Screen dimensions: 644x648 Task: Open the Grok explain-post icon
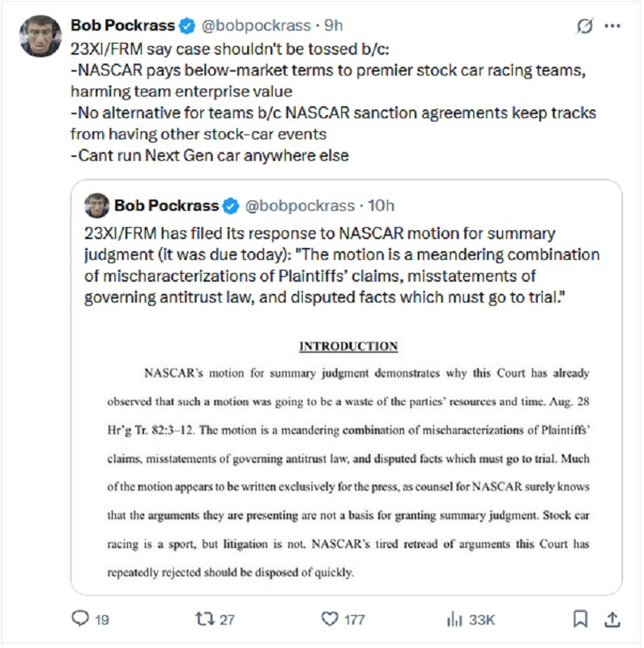tap(585, 27)
